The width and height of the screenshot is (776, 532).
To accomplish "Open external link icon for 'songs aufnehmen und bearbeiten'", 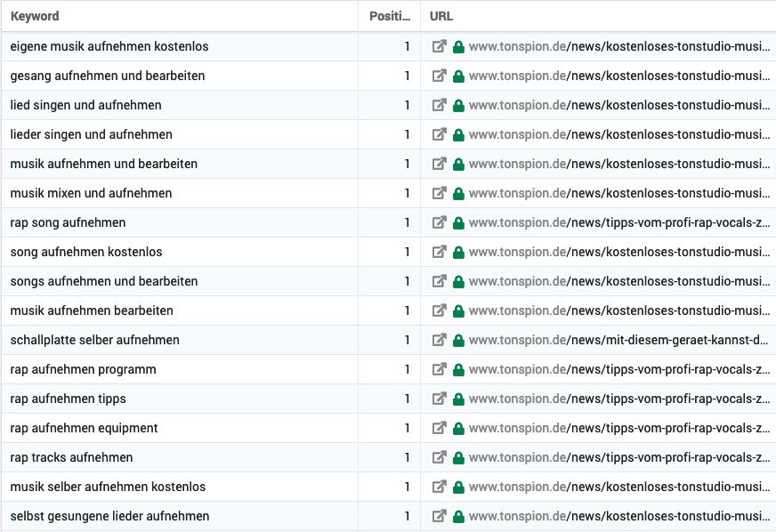I will [x=439, y=281].
